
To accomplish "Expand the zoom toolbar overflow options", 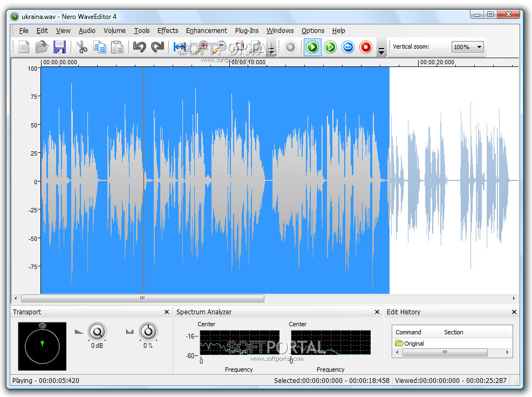I will point(271,51).
